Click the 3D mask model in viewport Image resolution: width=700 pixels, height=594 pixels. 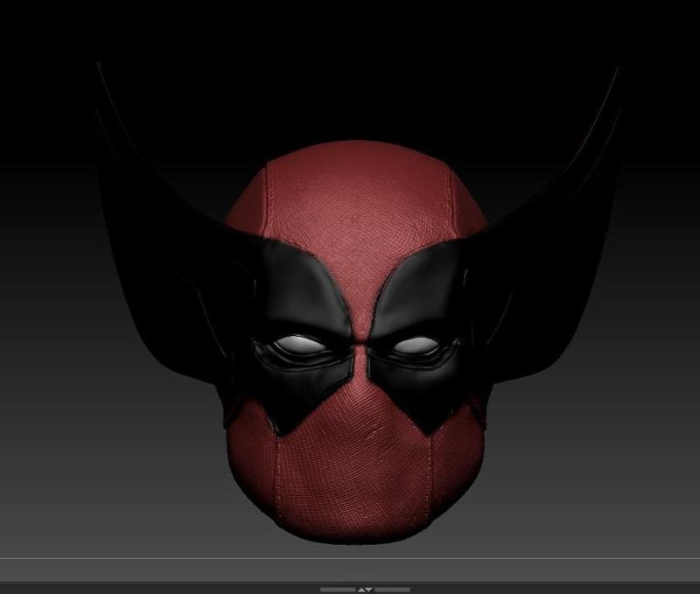(357, 304)
